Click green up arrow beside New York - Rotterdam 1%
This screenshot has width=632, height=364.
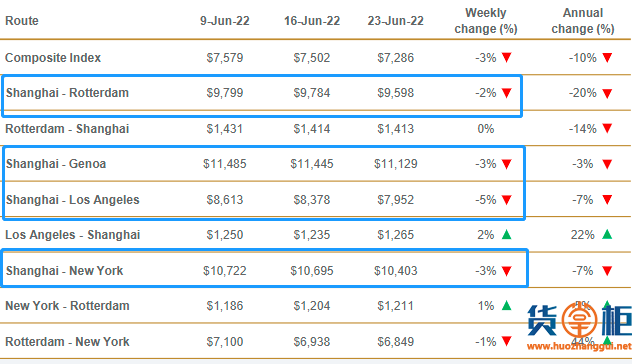click(507, 305)
